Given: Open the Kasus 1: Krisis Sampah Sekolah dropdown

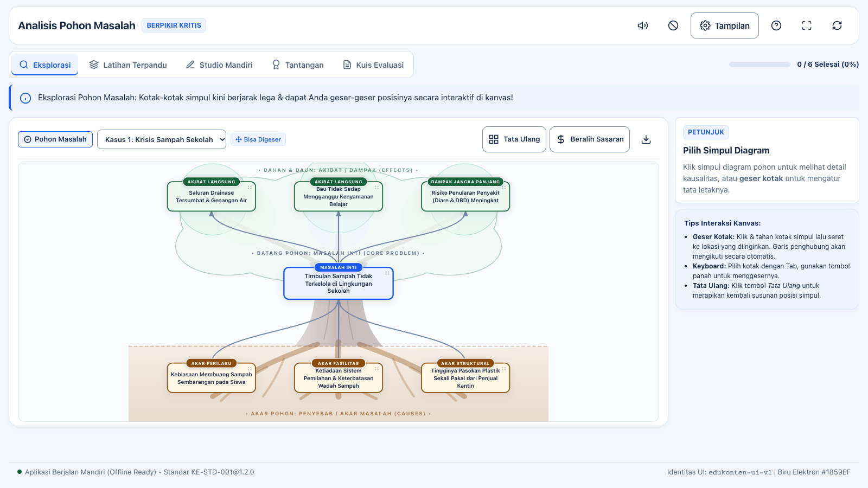Looking at the screenshot, I should coord(162,139).
